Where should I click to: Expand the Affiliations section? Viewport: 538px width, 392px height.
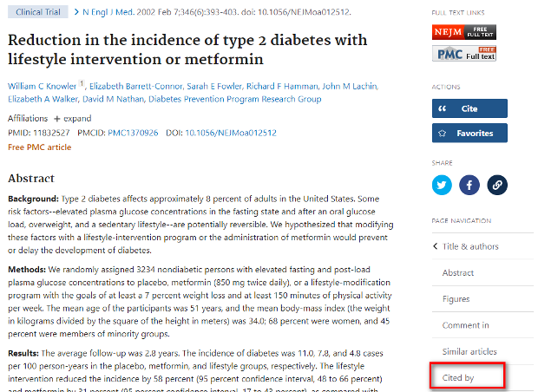point(72,119)
